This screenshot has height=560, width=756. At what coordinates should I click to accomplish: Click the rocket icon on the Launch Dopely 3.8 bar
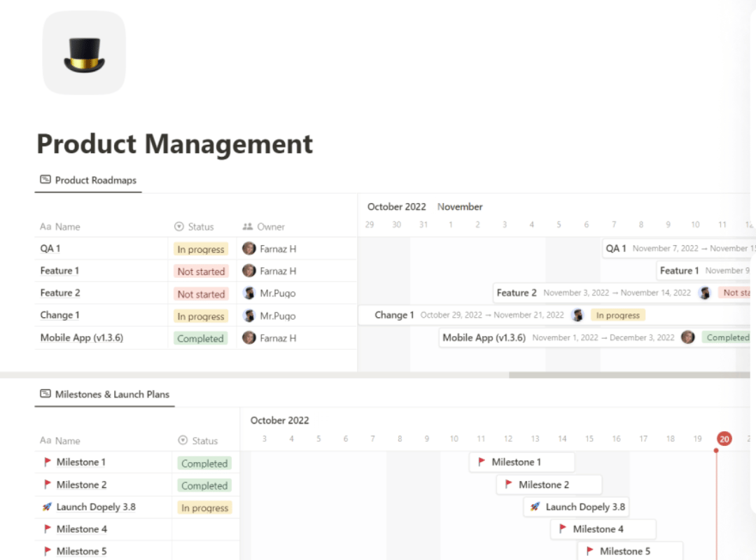click(533, 506)
